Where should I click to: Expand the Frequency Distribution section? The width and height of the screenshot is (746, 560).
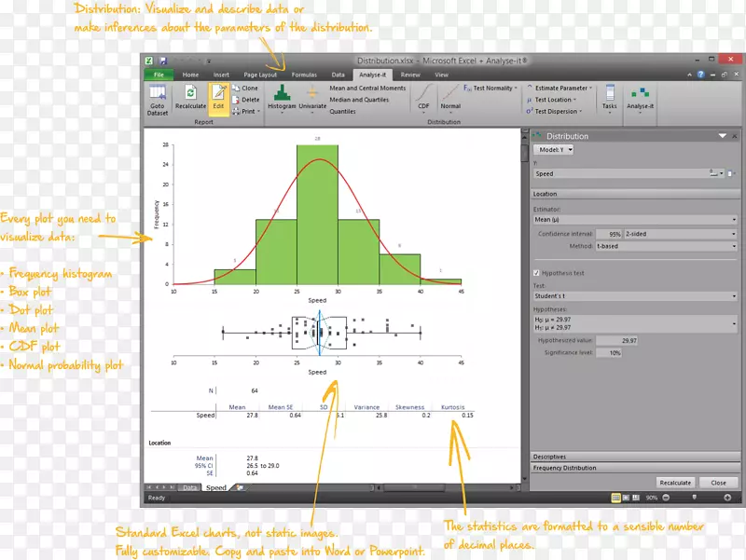[634, 468]
